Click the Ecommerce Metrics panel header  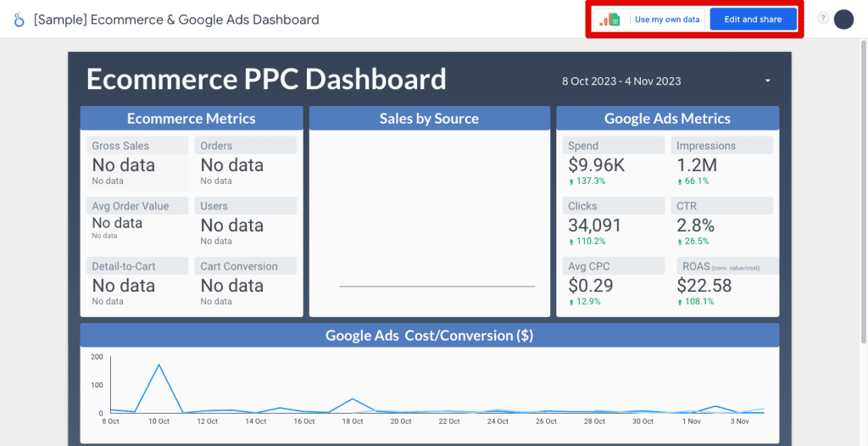(192, 119)
